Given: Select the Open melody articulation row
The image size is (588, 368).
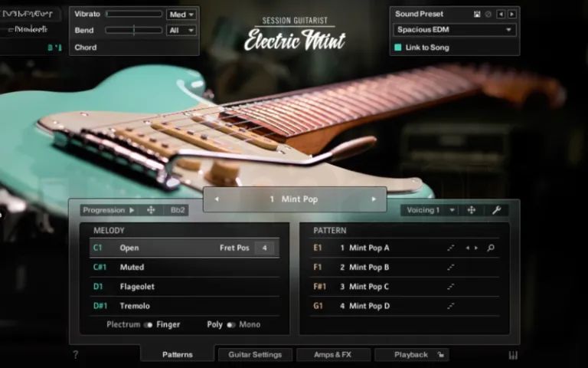Looking at the screenshot, I should (x=185, y=248).
